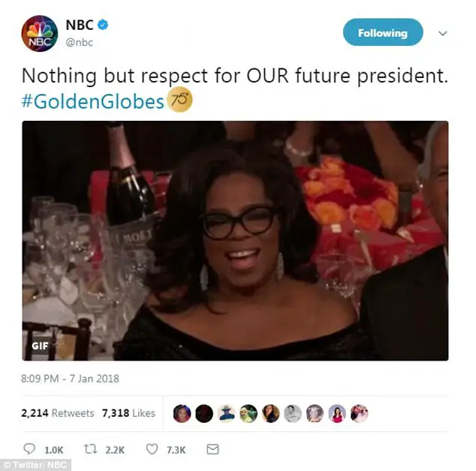Play the GIF media in the tweet
This screenshot has width=476, height=471.
pos(235,241)
